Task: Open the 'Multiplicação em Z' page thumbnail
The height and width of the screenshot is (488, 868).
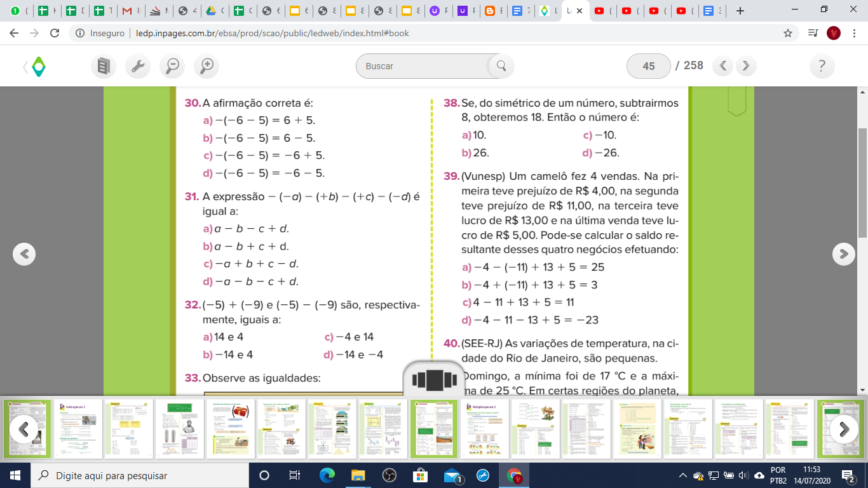Action: tap(485, 429)
